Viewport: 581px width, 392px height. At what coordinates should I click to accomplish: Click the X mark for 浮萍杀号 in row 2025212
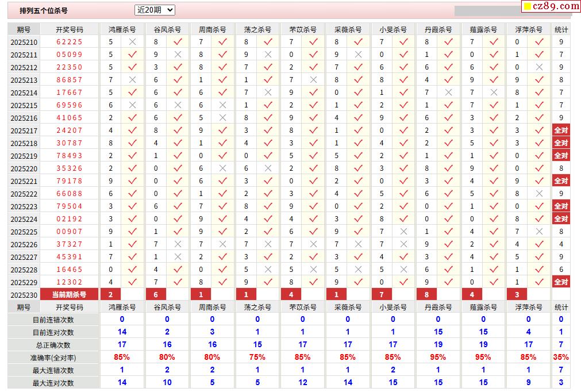click(x=539, y=67)
